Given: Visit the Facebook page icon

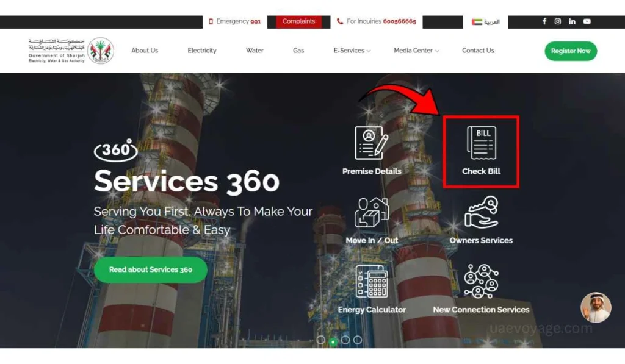Looking at the screenshot, I should (x=544, y=21).
